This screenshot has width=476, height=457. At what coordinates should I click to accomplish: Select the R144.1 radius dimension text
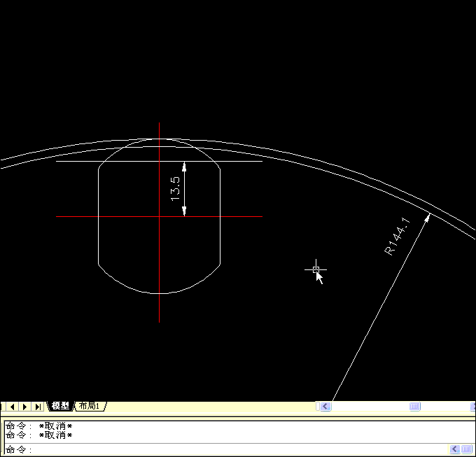pos(398,237)
